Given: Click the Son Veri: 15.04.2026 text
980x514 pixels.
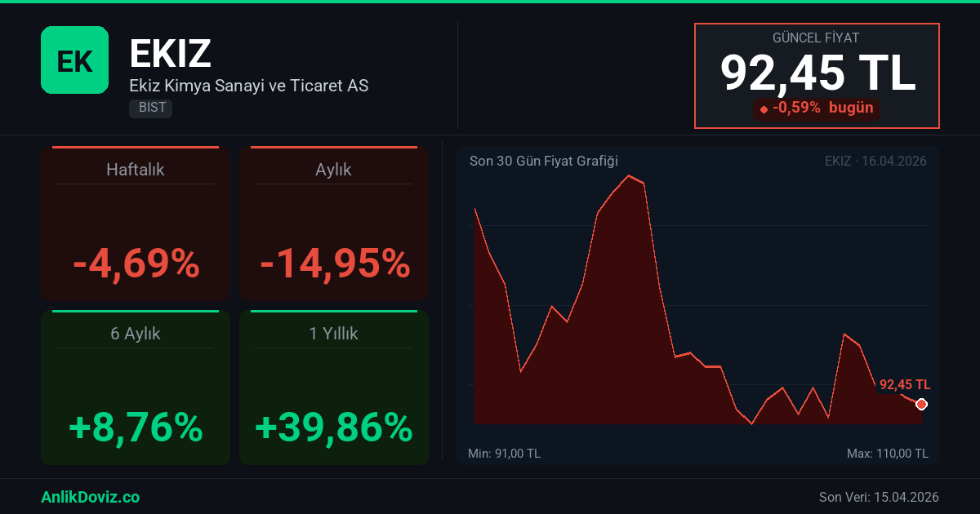Looking at the screenshot, I should pos(879,497).
